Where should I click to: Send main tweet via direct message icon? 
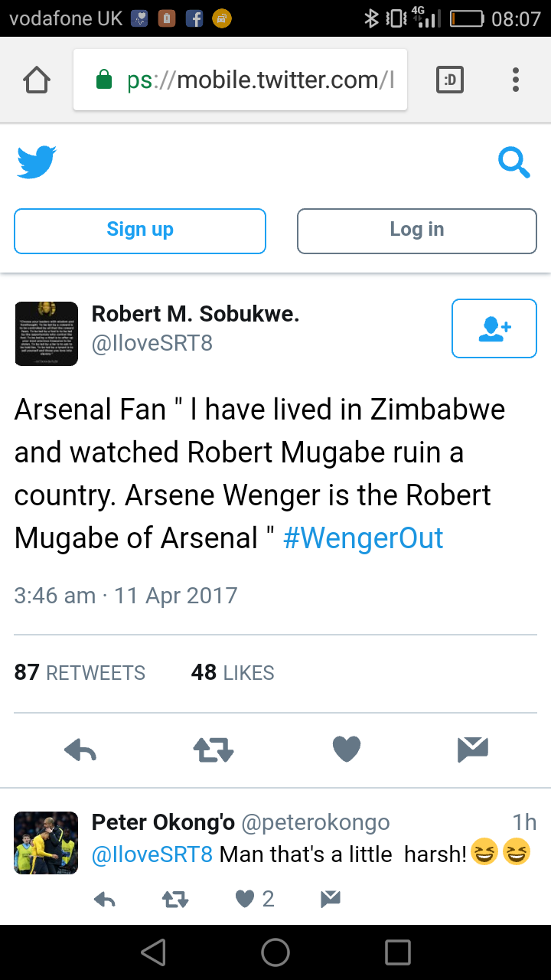click(472, 750)
